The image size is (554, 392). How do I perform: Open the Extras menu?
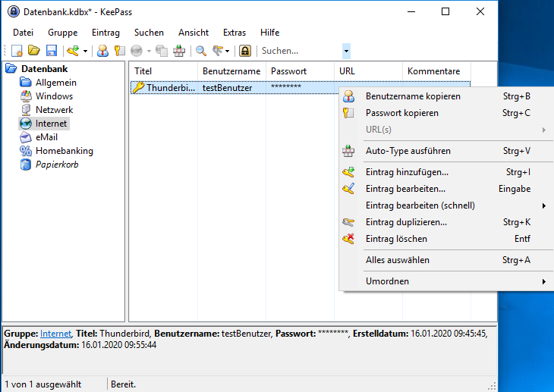click(x=235, y=33)
